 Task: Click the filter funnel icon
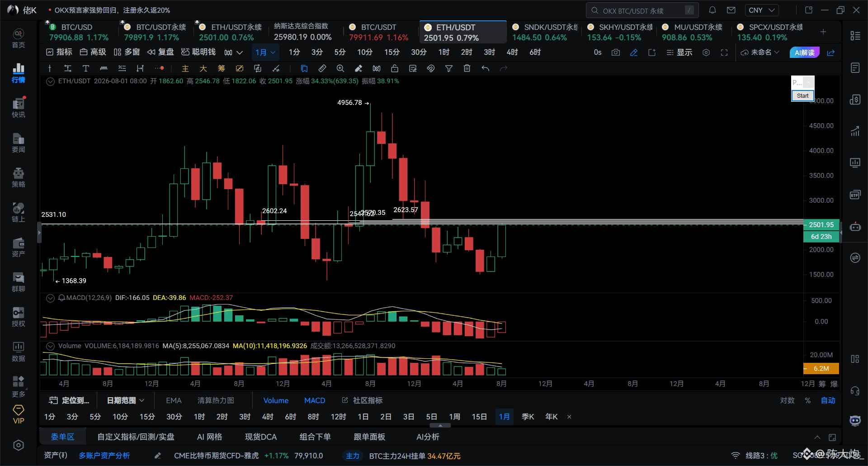coord(449,68)
